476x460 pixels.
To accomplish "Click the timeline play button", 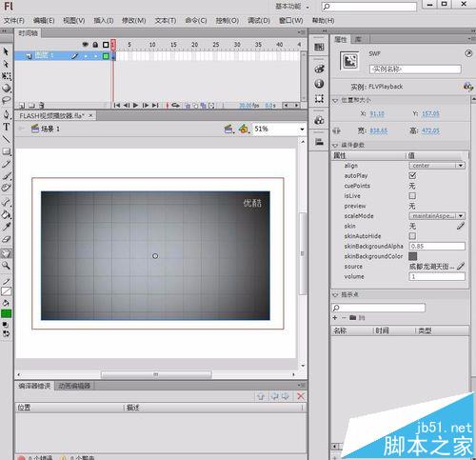I will [x=135, y=105].
